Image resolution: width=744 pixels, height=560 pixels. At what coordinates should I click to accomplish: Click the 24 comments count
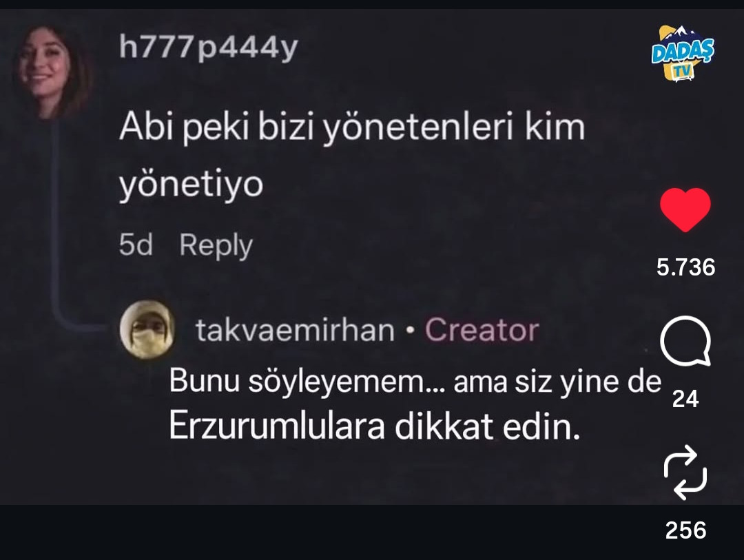pos(685,399)
